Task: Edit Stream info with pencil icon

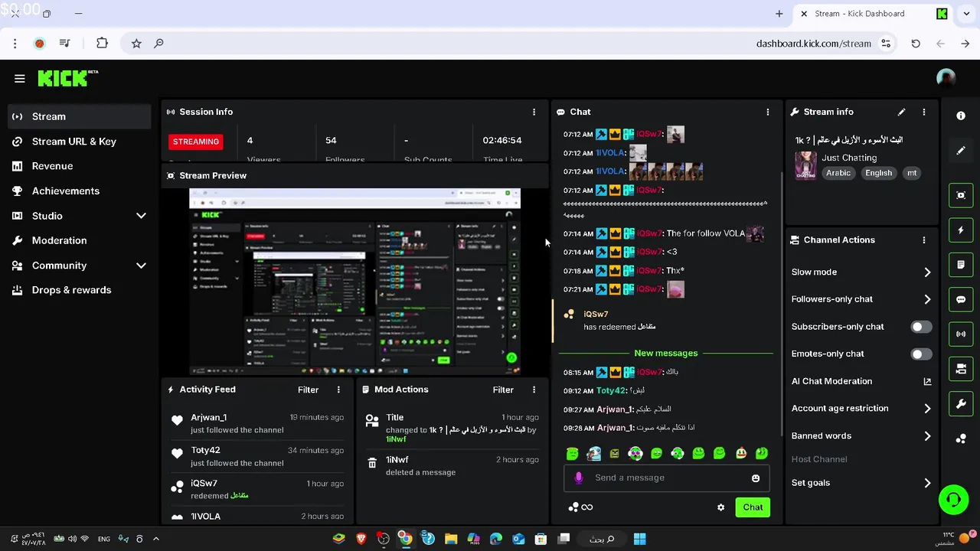Action: pyautogui.click(x=901, y=112)
